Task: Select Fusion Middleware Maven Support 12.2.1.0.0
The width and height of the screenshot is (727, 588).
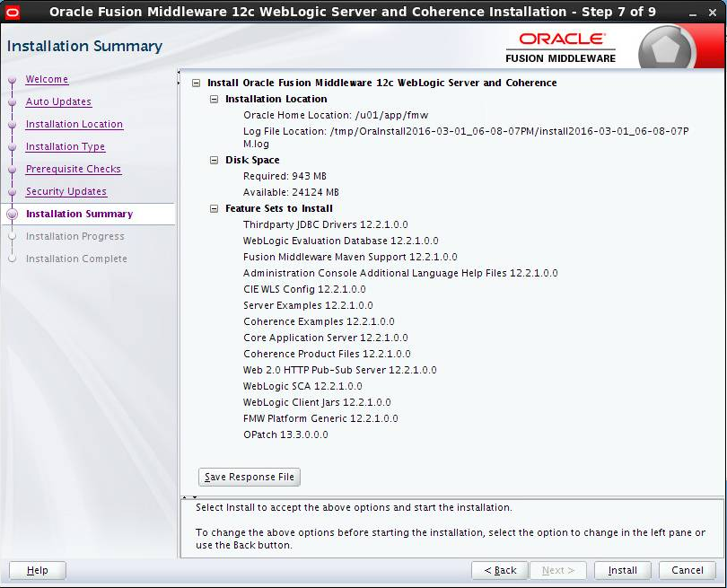Action: tap(350, 257)
